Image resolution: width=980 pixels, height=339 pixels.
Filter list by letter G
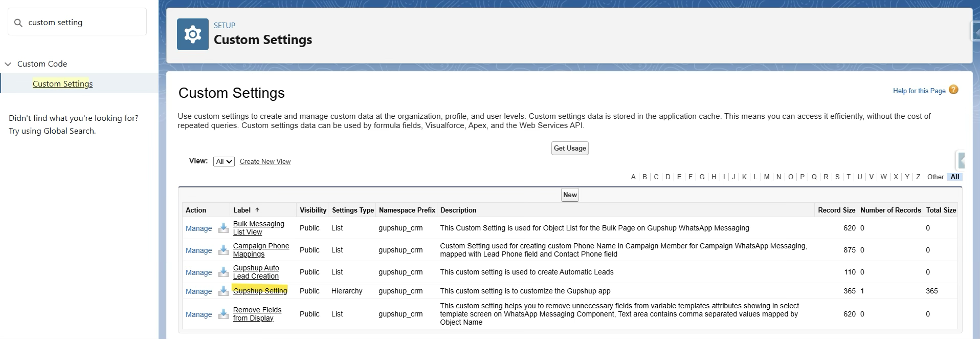tap(702, 177)
